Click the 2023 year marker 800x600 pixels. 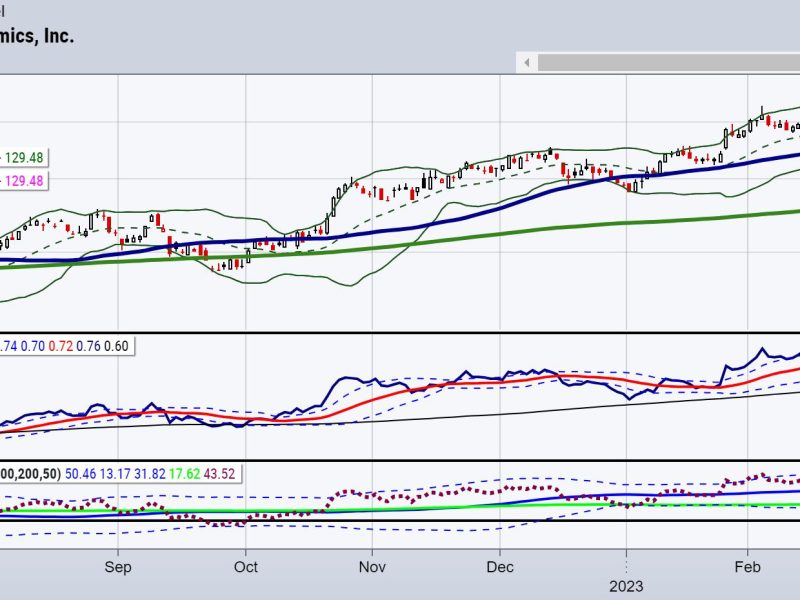pos(627,585)
